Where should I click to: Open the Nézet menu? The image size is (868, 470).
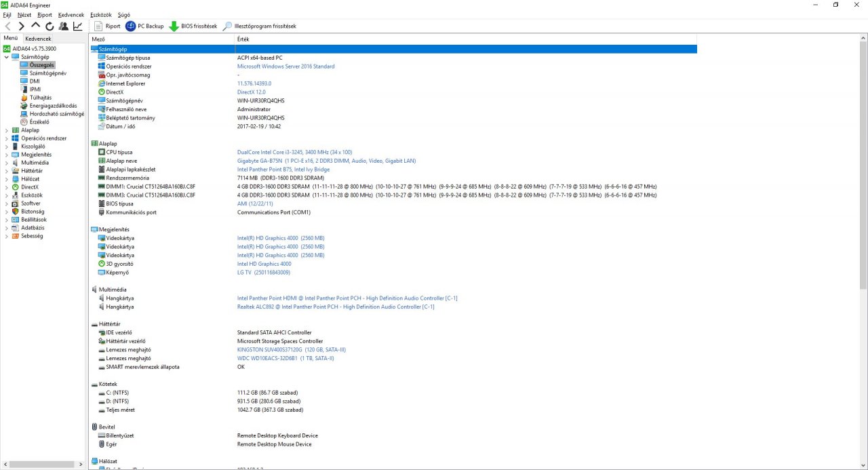pyautogui.click(x=24, y=14)
